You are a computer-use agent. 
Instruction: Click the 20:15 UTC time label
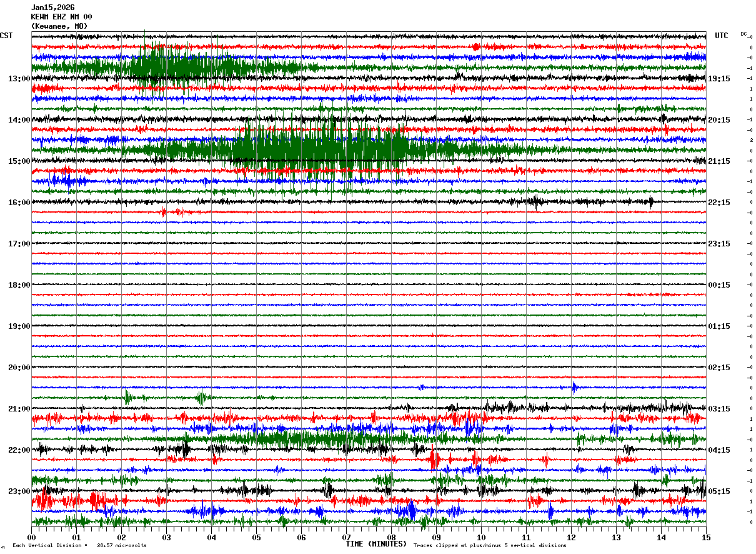pos(719,120)
